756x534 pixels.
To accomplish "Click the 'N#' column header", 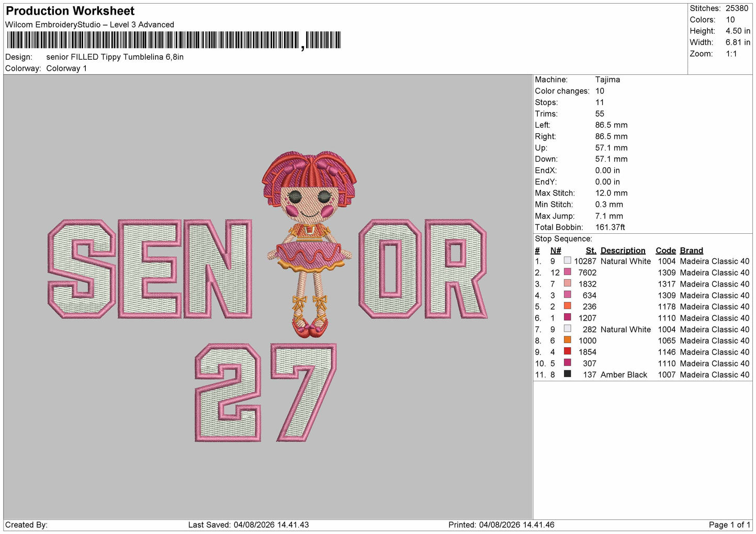I will (x=556, y=251).
